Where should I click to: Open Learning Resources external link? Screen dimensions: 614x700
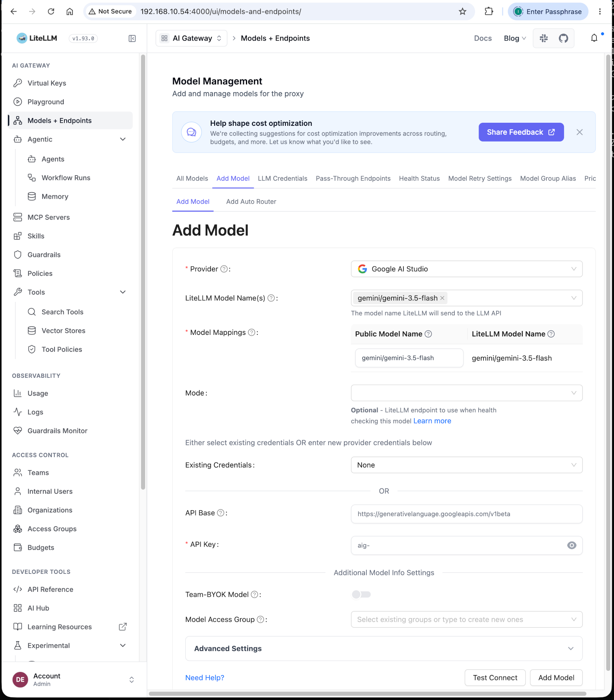[70, 627]
